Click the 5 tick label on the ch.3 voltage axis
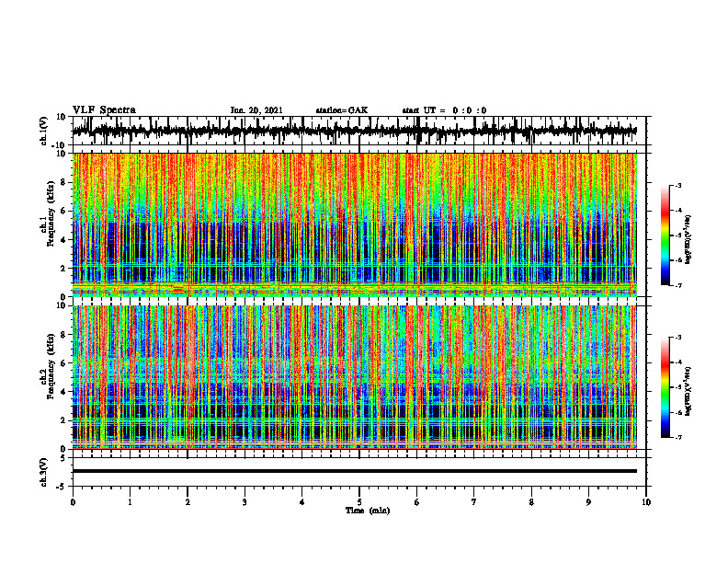Screen dimensions: 728x563 coord(63,458)
